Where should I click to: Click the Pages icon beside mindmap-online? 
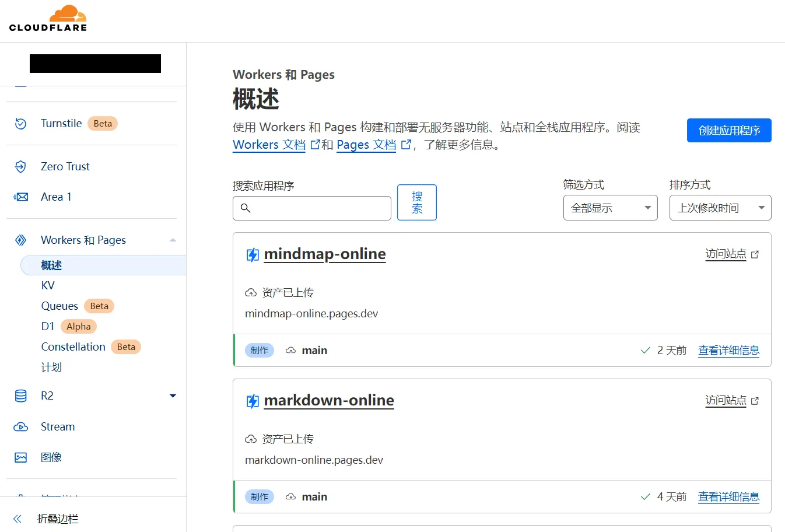(x=253, y=255)
